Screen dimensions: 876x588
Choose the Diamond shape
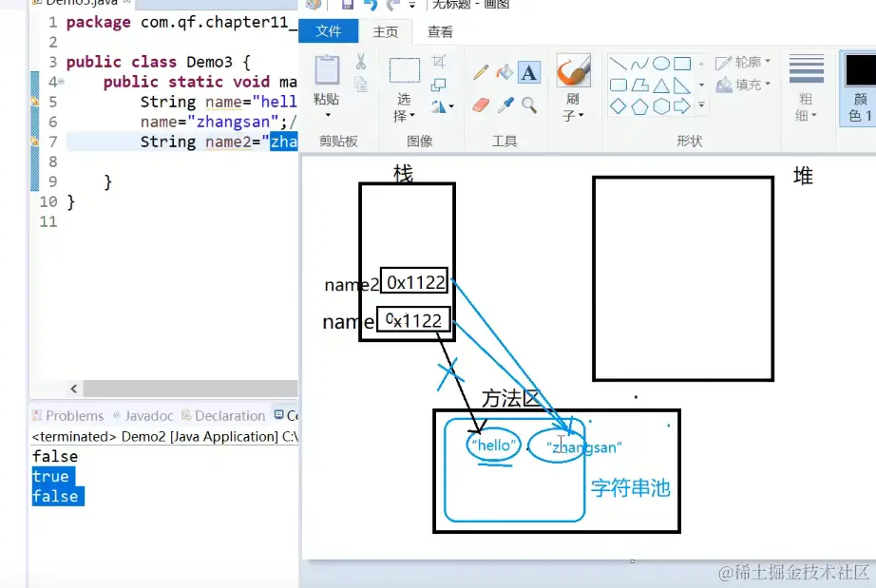pos(618,106)
